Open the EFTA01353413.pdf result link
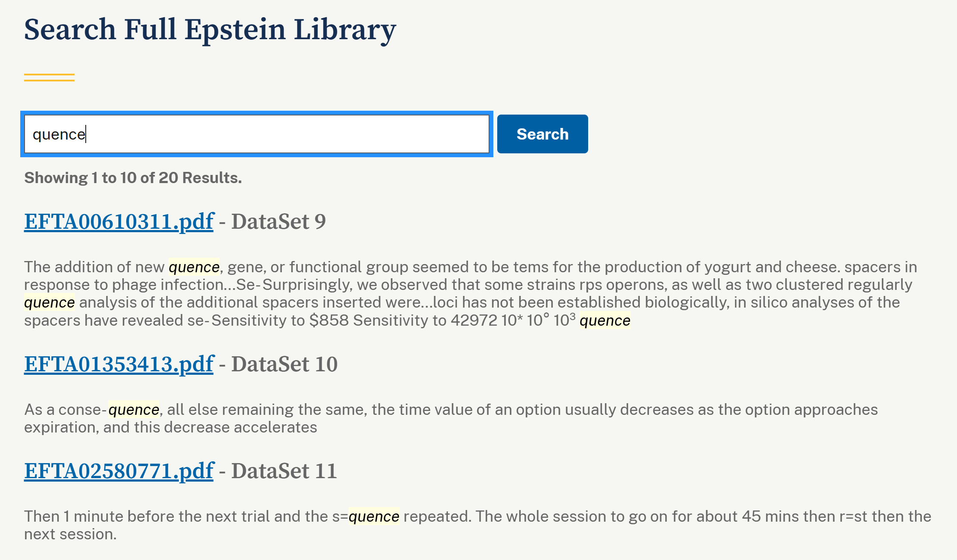The width and height of the screenshot is (957, 560). click(118, 364)
